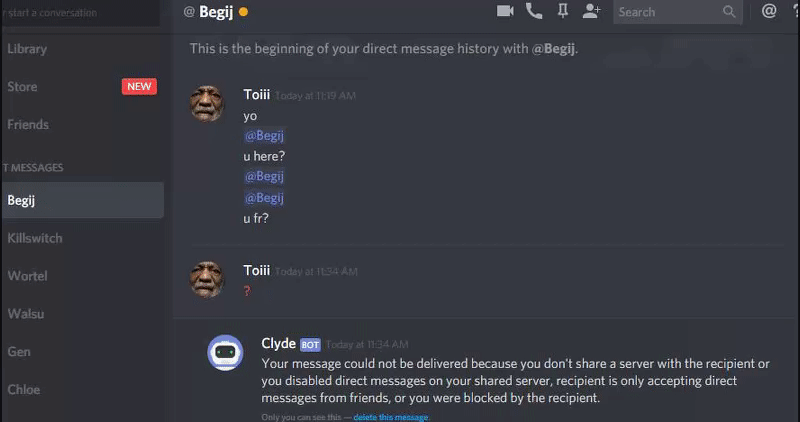Start a voice call with Begij

tap(534, 11)
